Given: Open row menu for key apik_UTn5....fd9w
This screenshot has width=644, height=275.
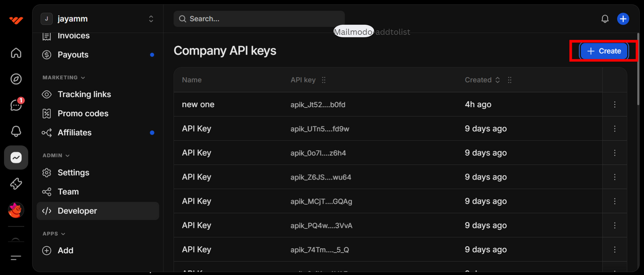Looking at the screenshot, I should pyautogui.click(x=615, y=129).
